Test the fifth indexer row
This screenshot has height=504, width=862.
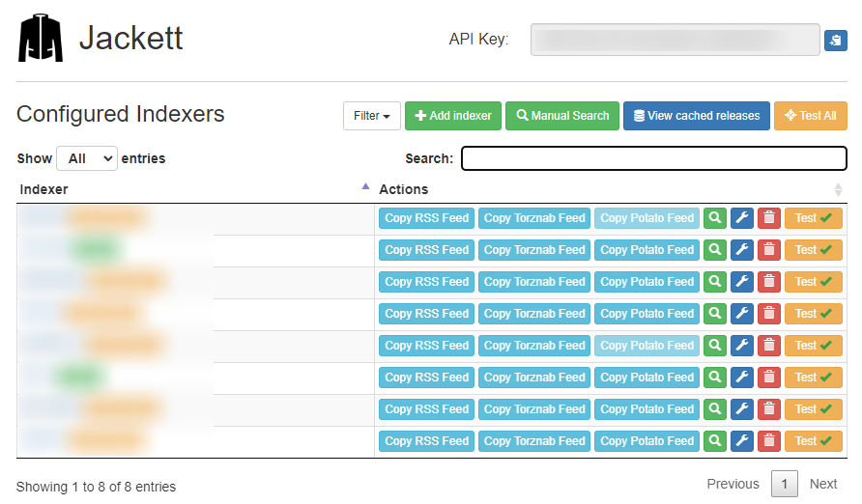814,346
